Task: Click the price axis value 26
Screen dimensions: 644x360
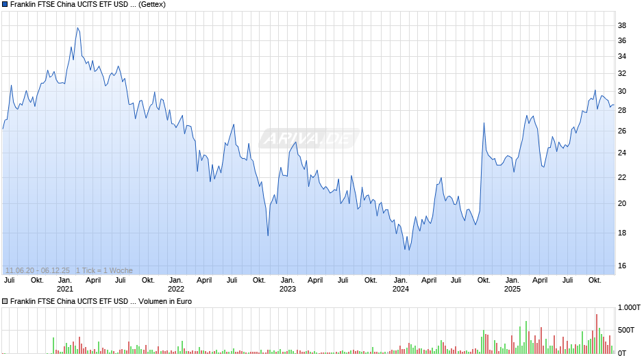Action: [622, 131]
